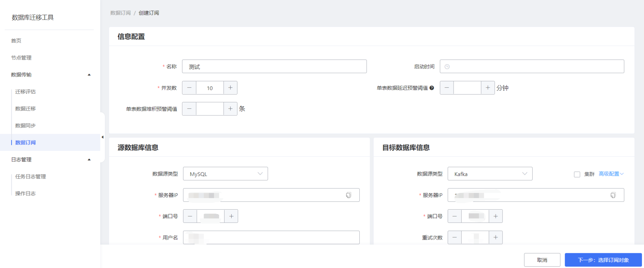Image resolution: width=644 pixels, height=268 pixels.
Task: Click the clock icon in 启动时间 field
Action: coord(447,67)
